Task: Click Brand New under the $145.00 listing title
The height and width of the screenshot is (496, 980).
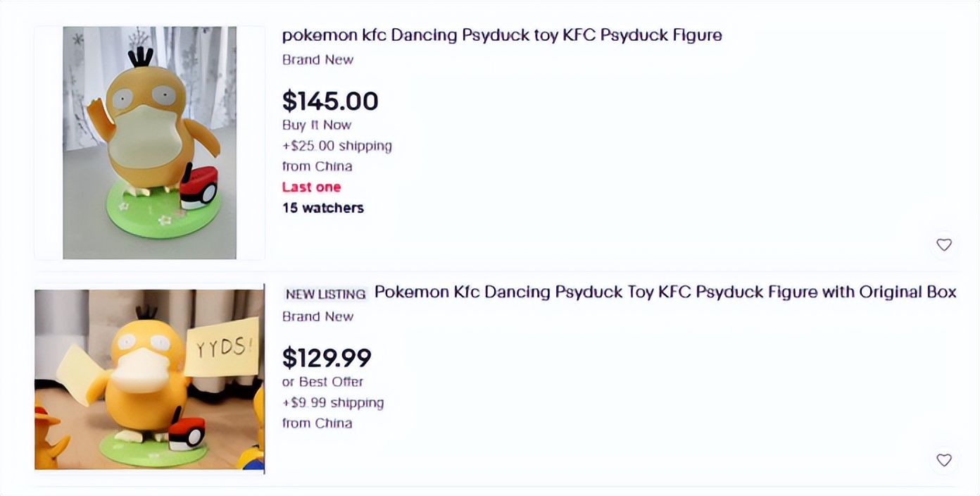Action: point(318,60)
